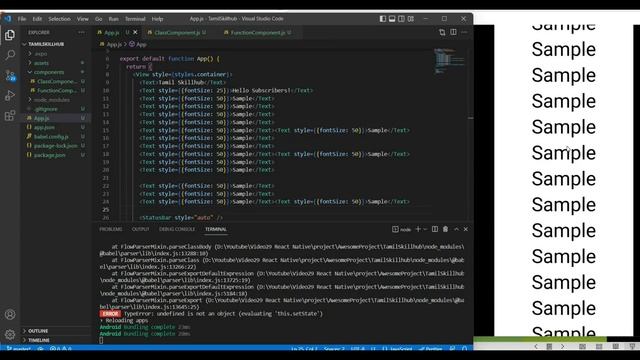Switch to the ClassComponent.js editor tab

click(x=177, y=33)
